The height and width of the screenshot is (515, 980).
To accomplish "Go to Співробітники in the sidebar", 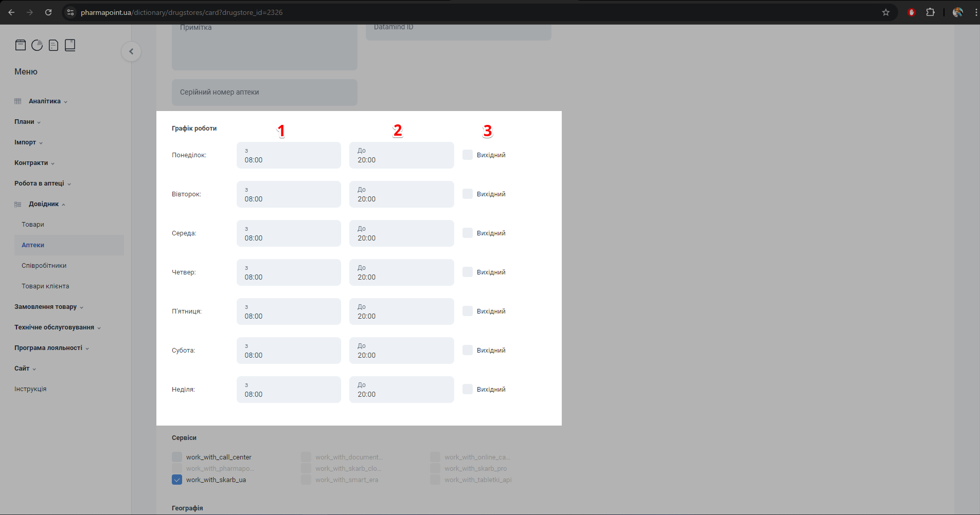I will (44, 266).
